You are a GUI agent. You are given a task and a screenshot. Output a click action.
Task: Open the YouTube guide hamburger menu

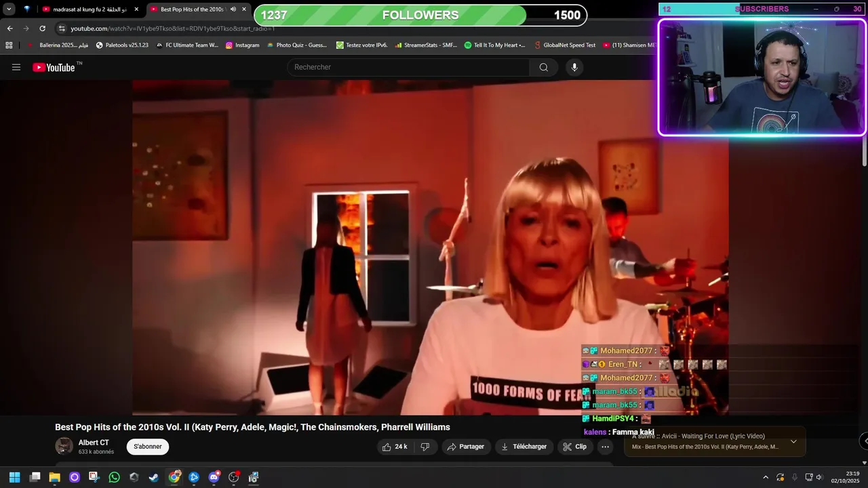[16, 67]
